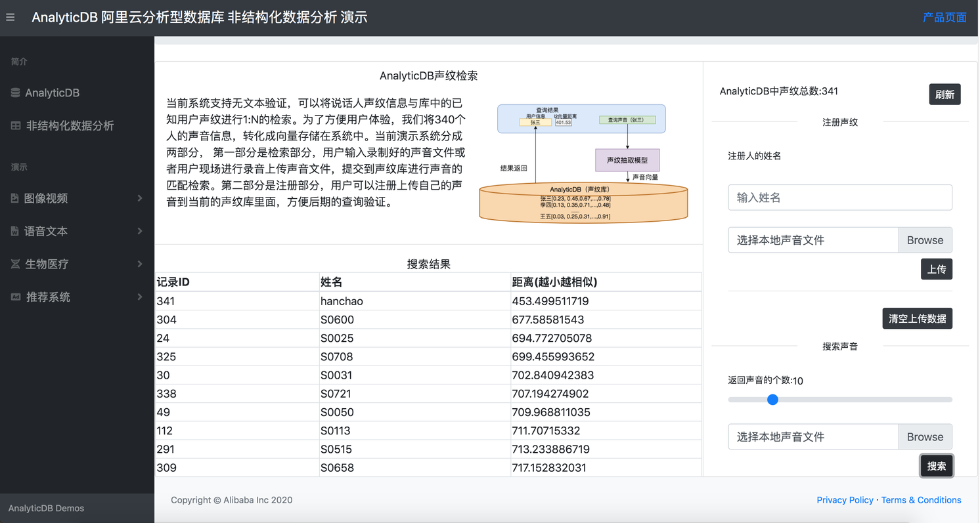Click the DNA icon beside 生物医疗
Screen dimensions: 980x523
click(15, 264)
